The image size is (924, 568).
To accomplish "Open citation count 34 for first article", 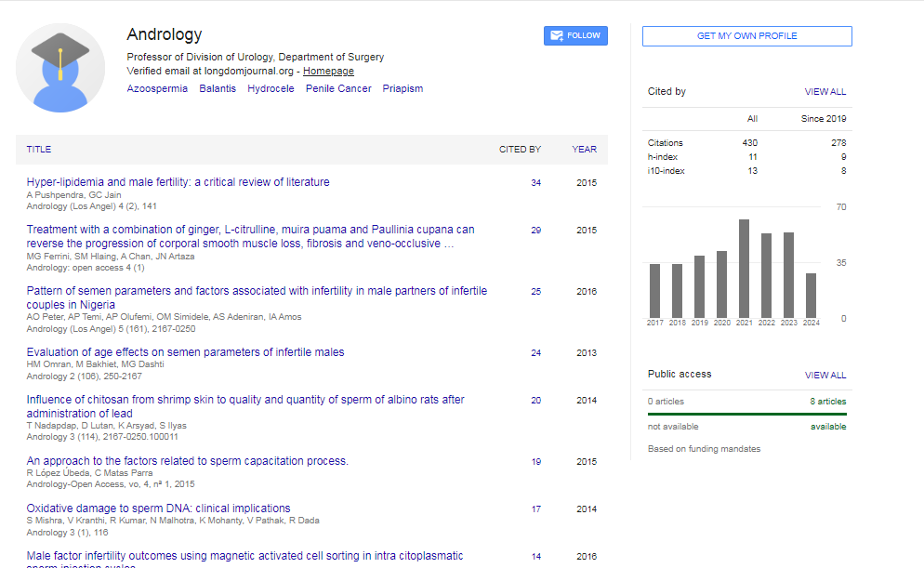I will pyautogui.click(x=535, y=183).
